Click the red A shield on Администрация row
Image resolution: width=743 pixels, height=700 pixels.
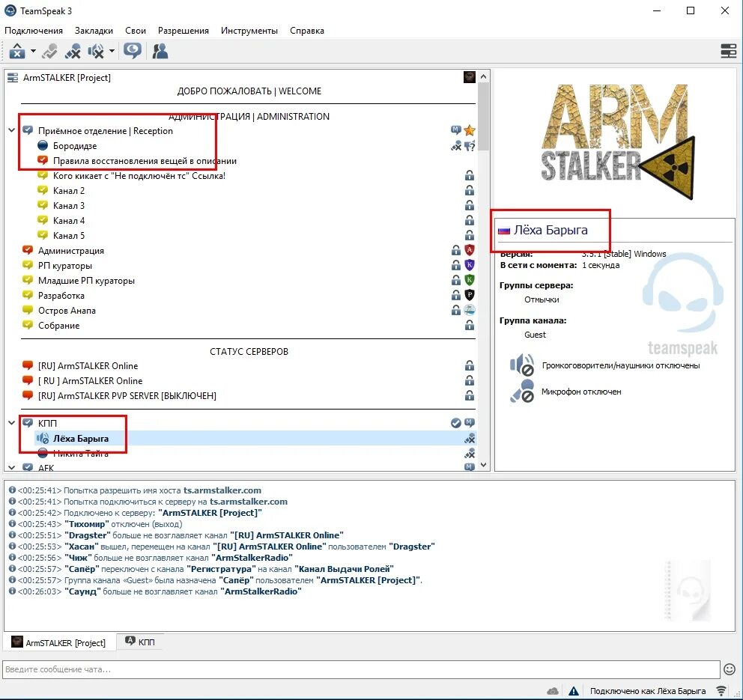click(x=470, y=250)
